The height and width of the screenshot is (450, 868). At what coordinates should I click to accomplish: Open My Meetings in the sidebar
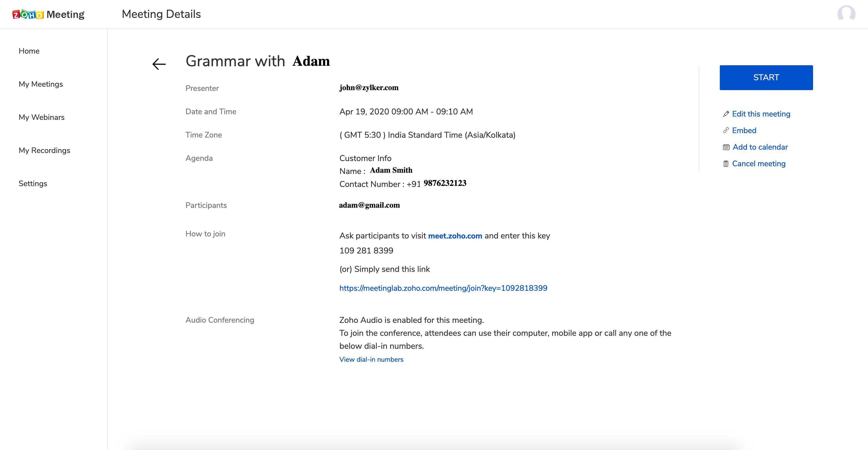point(41,84)
